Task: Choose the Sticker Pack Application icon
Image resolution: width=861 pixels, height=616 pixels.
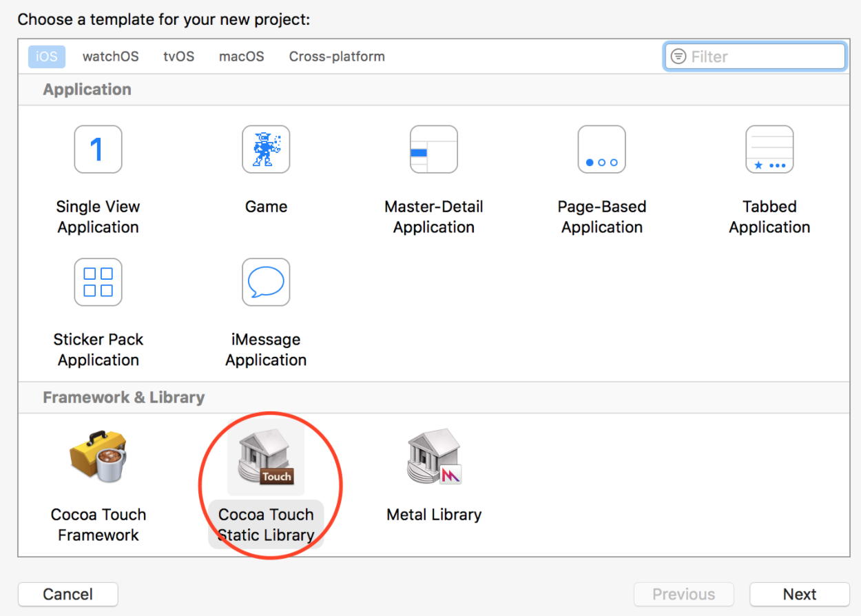Action: tap(98, 282)
